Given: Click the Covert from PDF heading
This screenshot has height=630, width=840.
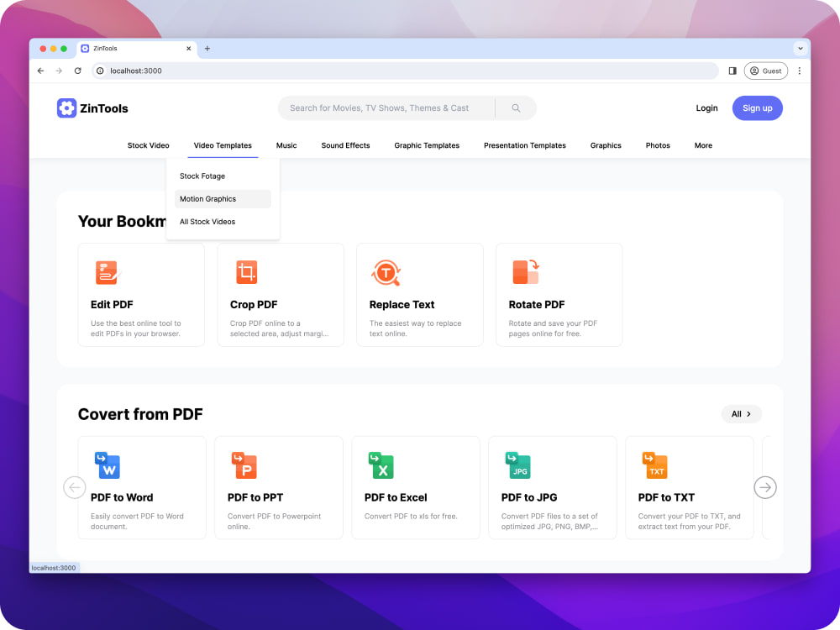Looking at the screenshot, I should (x=140, y=414).
